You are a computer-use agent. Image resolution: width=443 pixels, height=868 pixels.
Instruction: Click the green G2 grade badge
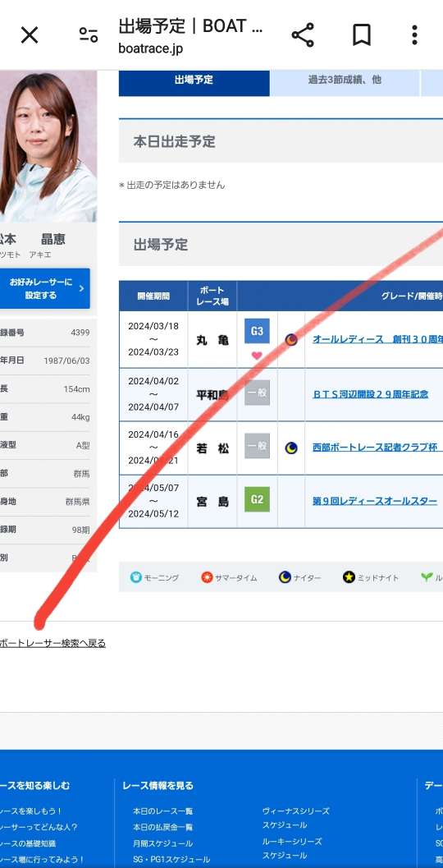click(257, 499)
